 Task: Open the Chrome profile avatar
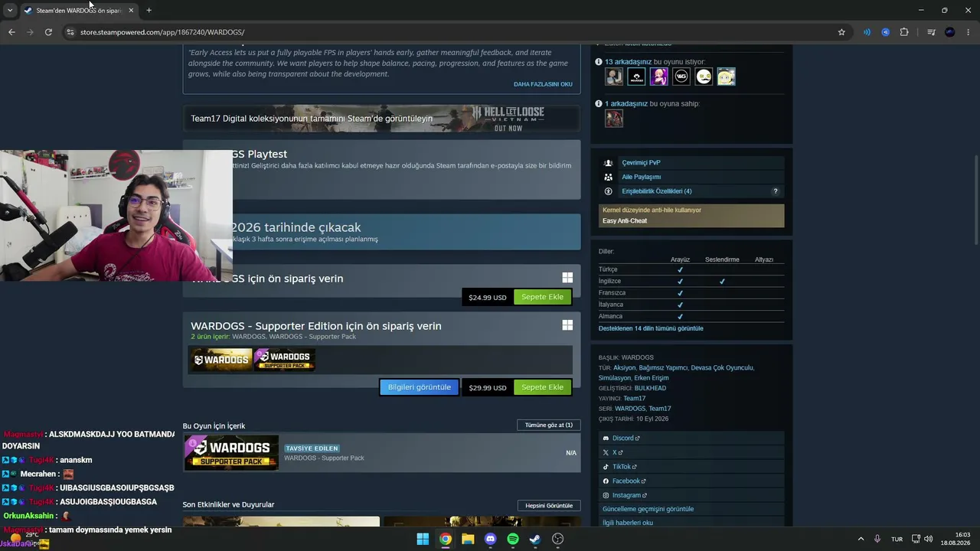(x=950, y=32)
